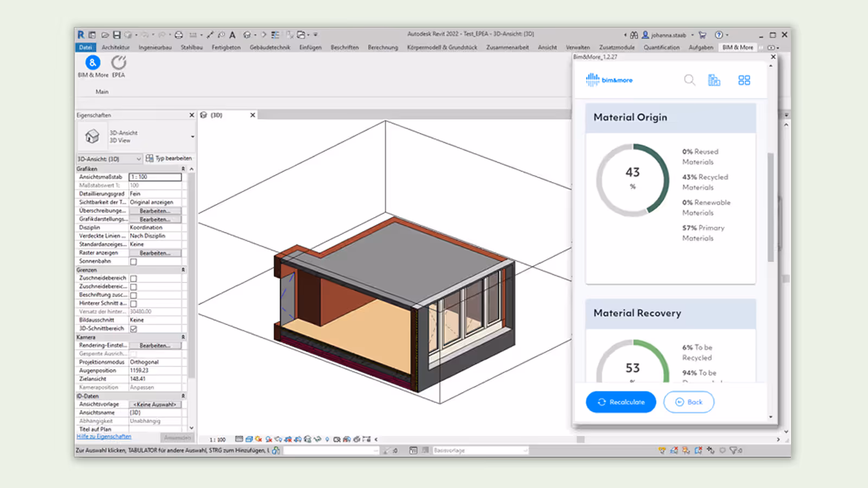
Task: Click the bim&more panel vertical scrollbar
Action: click(x=770, y=206)
